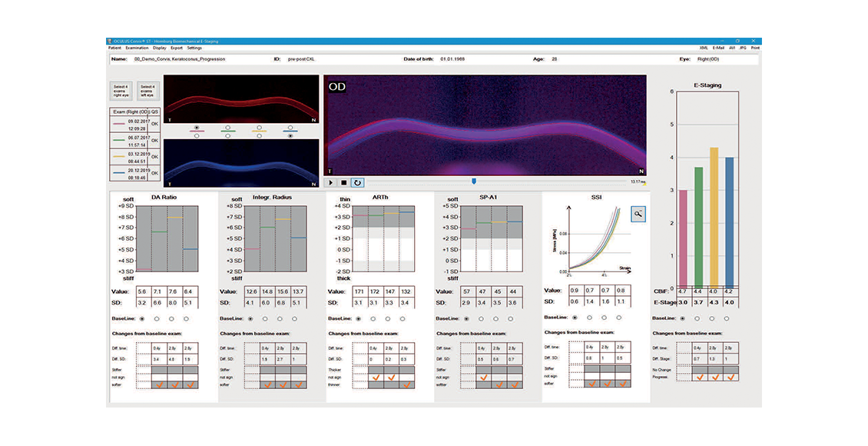Click Integr. Radius value 12.6
This screenshot has height=446, width=868.
coord(252,292)
